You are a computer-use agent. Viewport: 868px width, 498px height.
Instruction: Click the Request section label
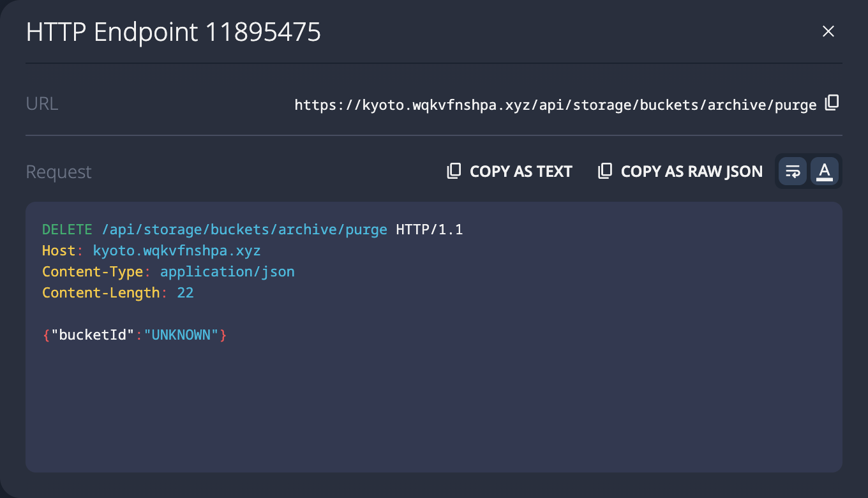[59, 172]
